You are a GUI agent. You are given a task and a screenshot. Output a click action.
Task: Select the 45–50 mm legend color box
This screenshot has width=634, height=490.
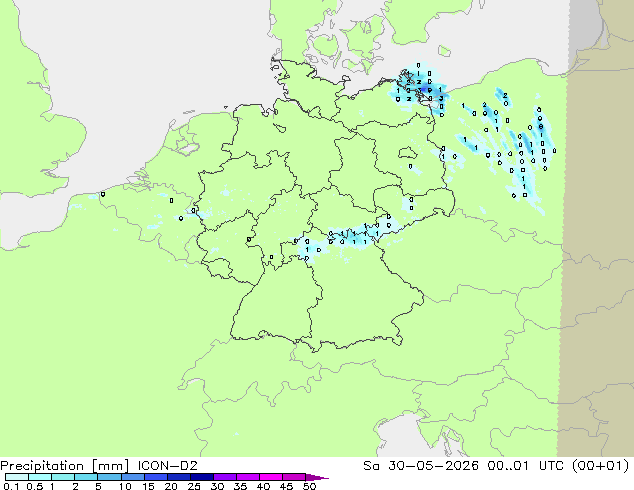click(x=294, y=477)
